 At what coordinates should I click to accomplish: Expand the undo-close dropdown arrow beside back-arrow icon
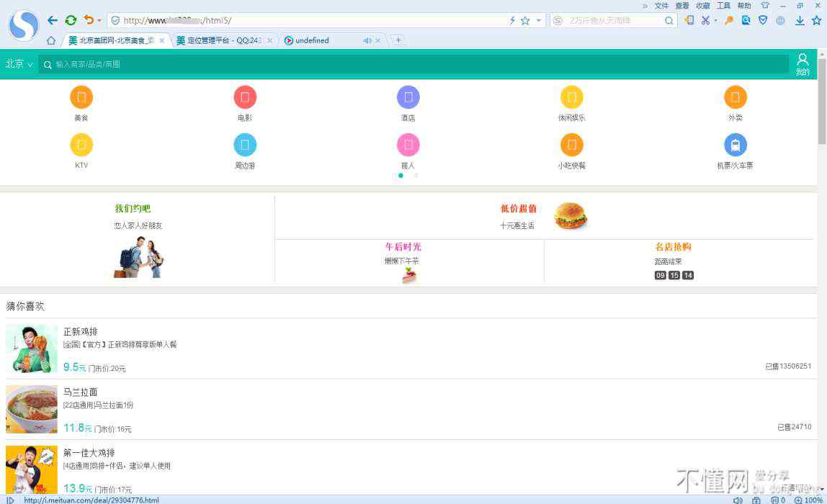tap(99, 21)
